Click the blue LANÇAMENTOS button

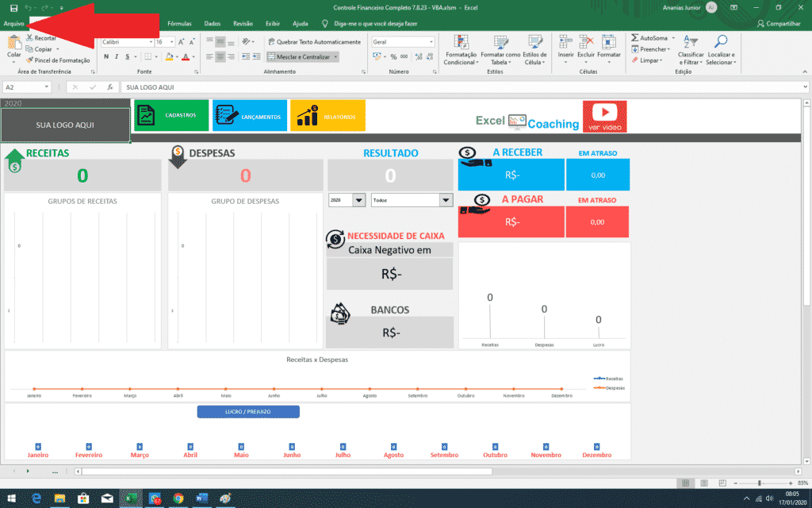coord(250,115)
